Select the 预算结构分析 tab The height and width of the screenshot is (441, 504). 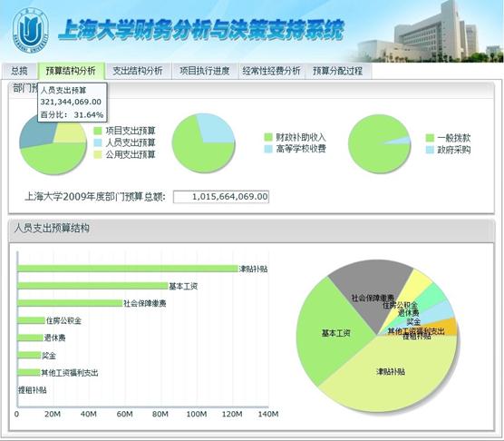[x=71, y=71]
